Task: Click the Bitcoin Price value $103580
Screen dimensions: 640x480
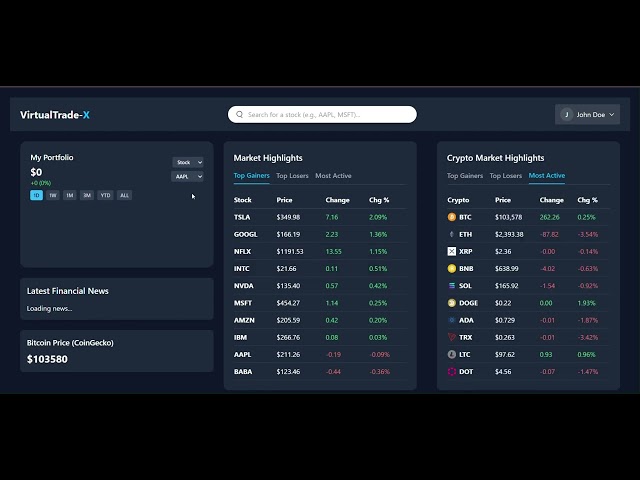Action: point(47,359)
